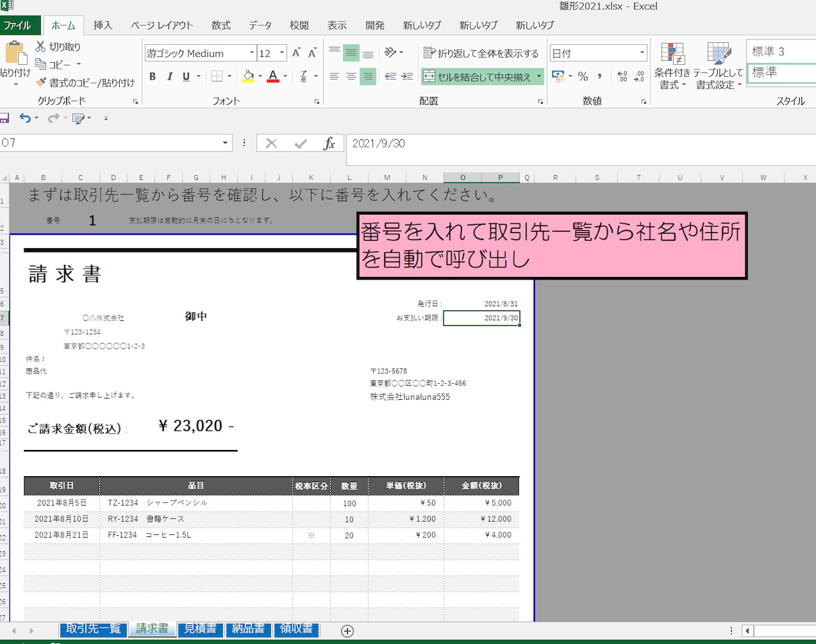Switch to the 取引先一覧 sheet tab
The height and width of the screenshot is (644, 816).
point(94,629)
